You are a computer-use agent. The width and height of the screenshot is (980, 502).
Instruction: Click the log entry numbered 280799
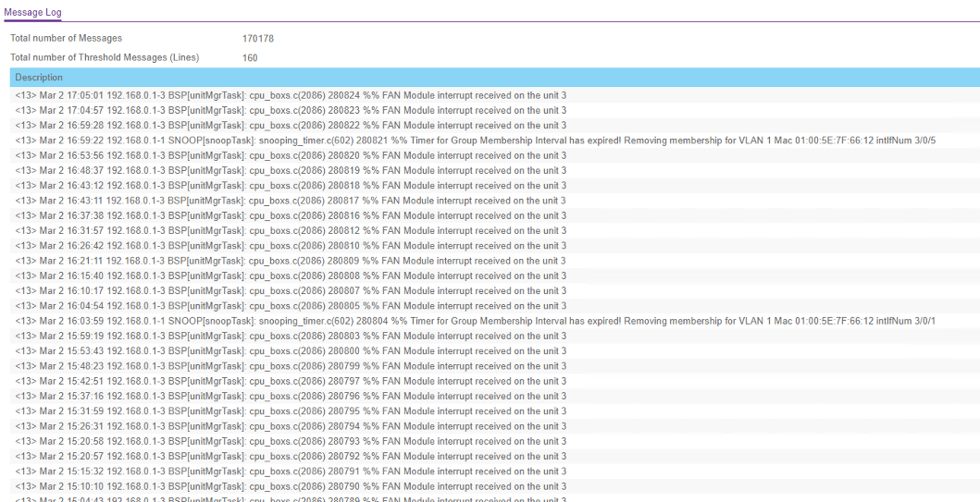pyautogui.click(x=291, y=366)
